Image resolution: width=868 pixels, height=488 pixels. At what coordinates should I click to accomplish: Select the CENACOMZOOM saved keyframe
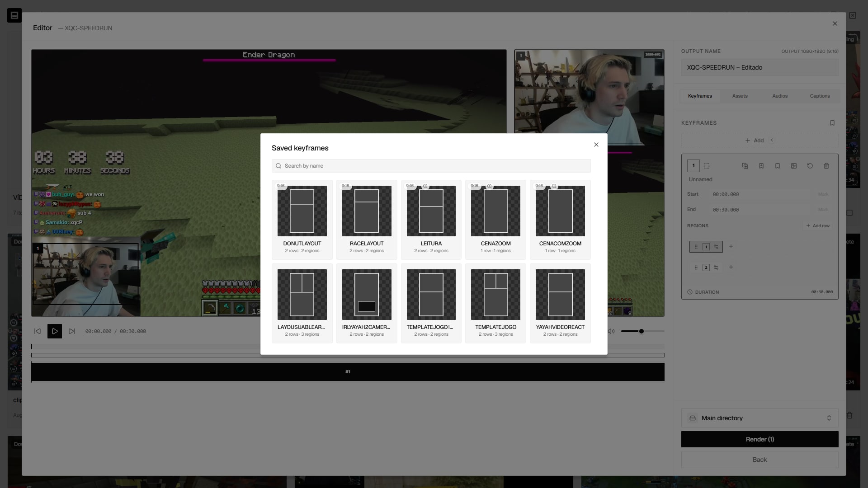[560, 219]
